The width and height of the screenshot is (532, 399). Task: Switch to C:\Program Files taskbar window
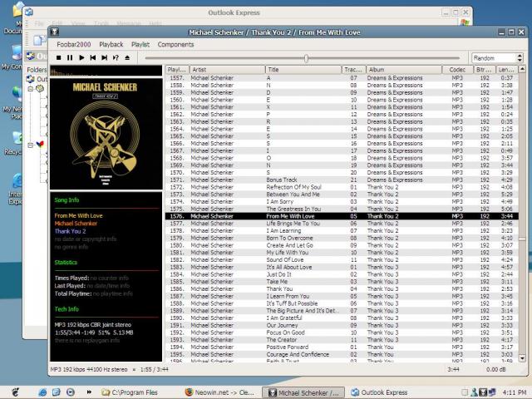pos(130,392)
